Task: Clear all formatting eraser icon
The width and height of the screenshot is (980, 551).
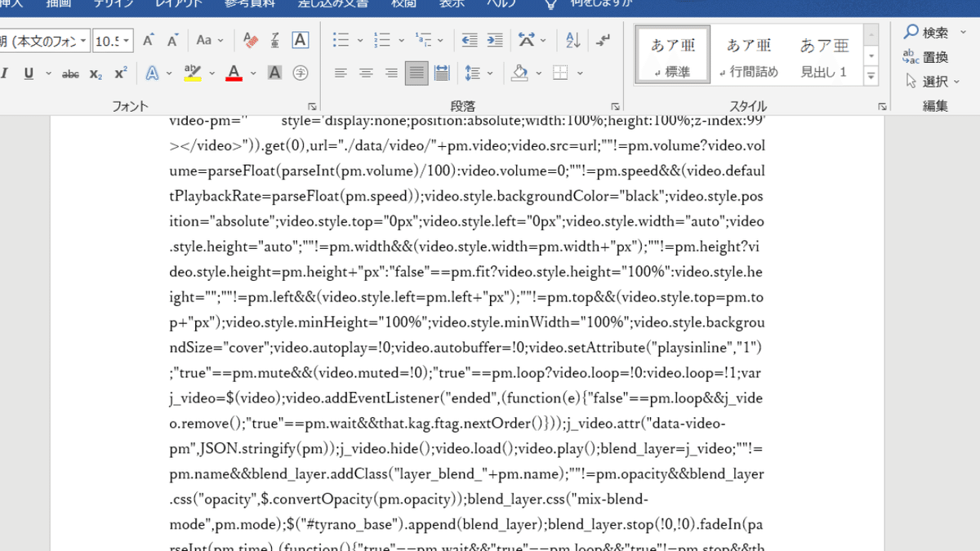Action: click(251, 40)
